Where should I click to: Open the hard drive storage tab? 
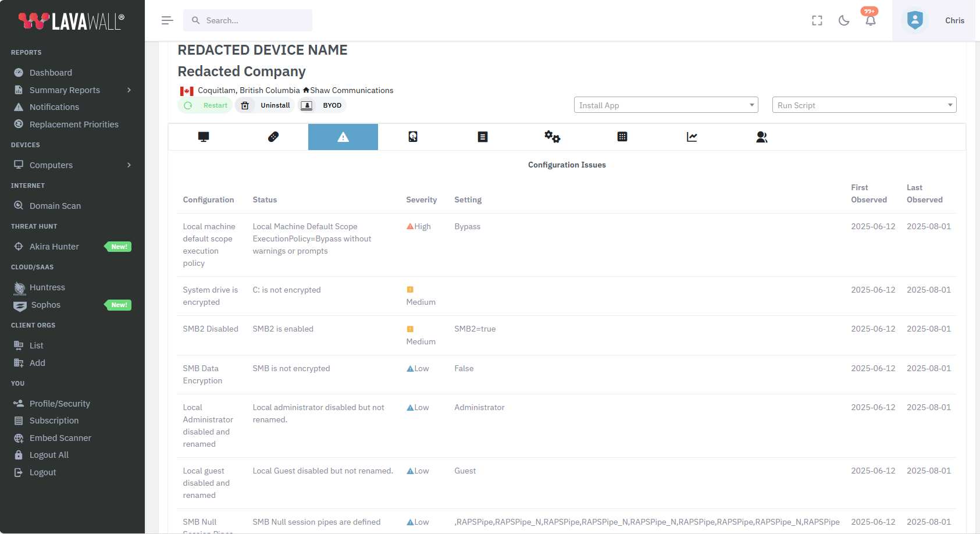click(x=412, y=137)
